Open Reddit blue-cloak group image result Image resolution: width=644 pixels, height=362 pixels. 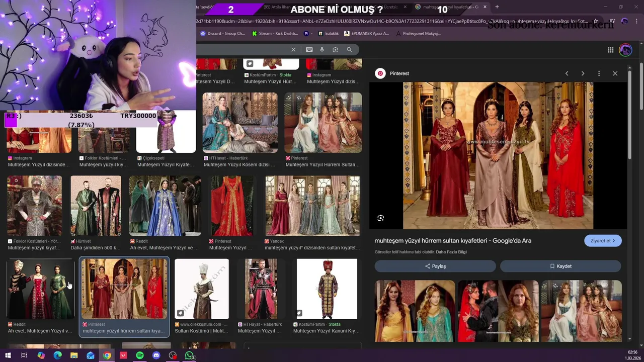[165, 206]
